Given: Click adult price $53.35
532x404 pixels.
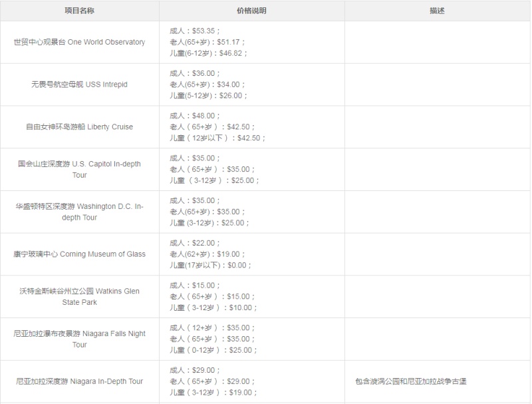Looking at the screenshot, I should 203,31.
